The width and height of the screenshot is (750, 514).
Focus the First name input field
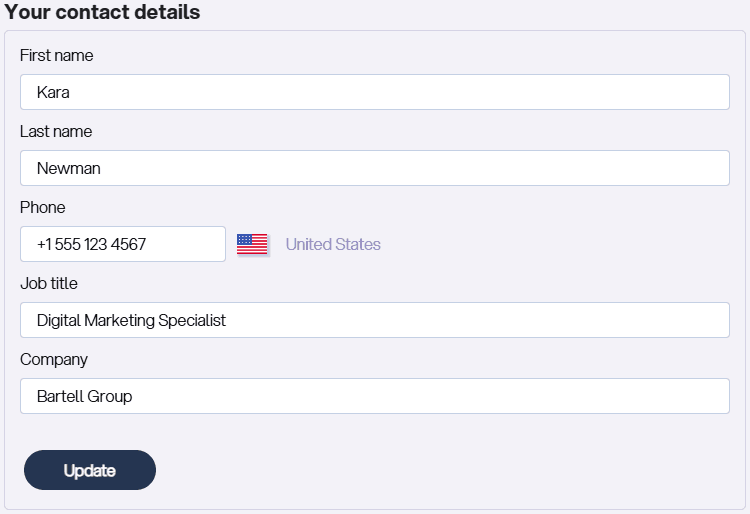[374, 92]
